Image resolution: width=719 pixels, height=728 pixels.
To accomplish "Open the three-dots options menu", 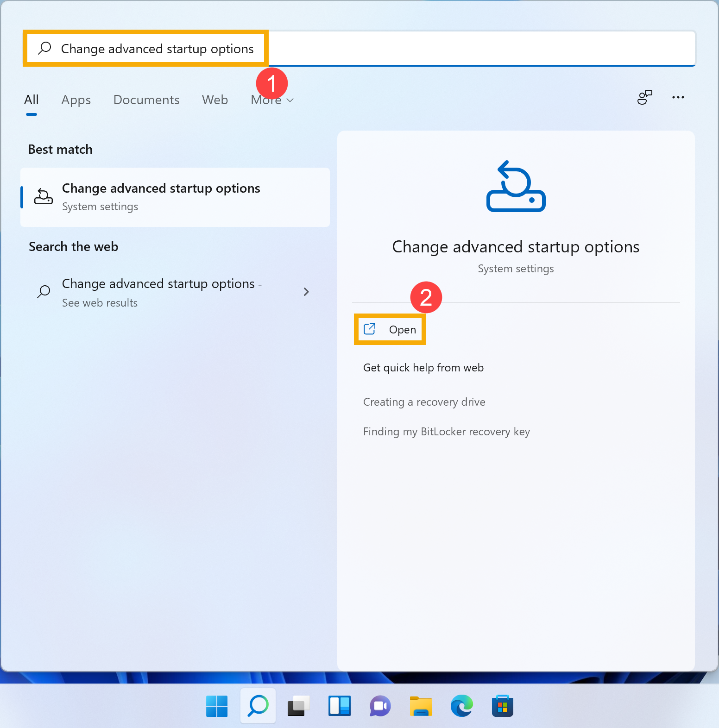I will (x=678, y=97).
